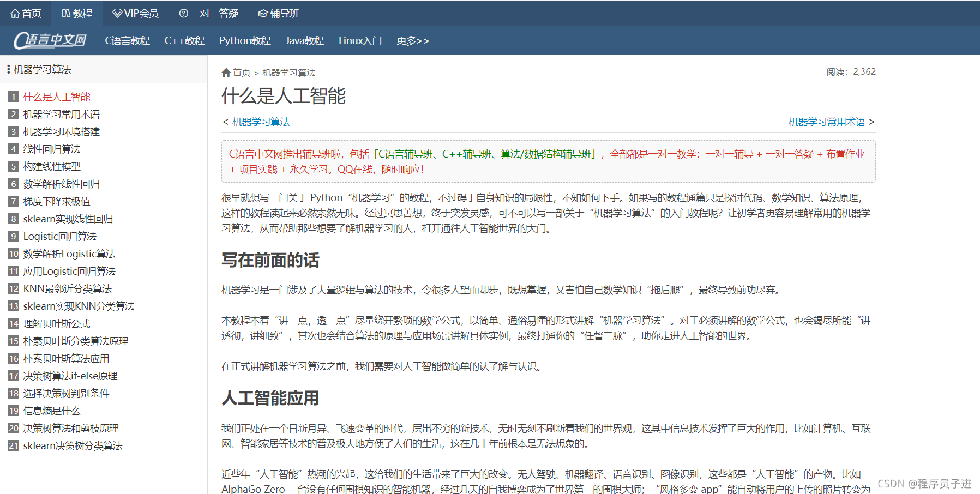Open sidebar item 选择决策树判别条件
Viewport: 980px width, 494px height.
(66, 393)
